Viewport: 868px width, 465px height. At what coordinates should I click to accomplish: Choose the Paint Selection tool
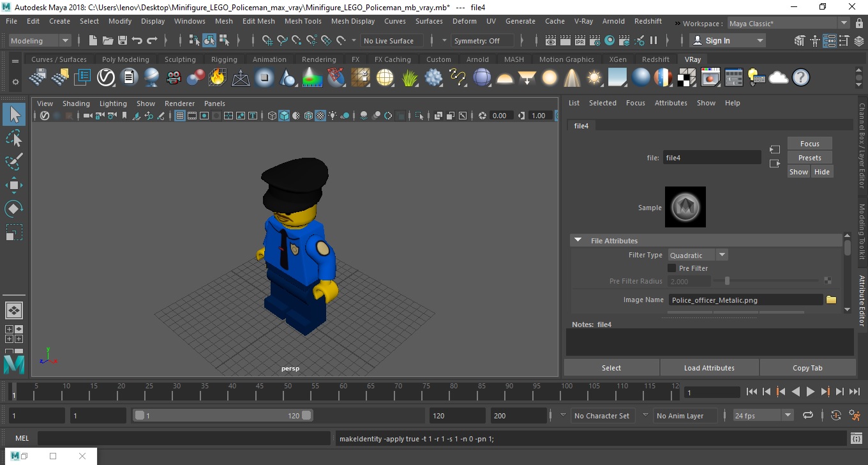tap(14, 162)
